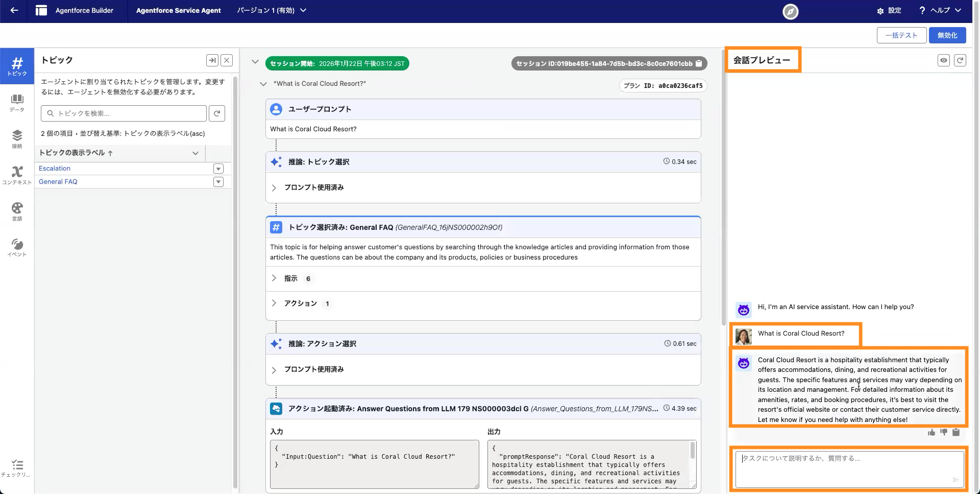Click the reasoning sparkle icon for topic selection
The width and height of the screenshot is (980, 494).
(x=276, y=162)
